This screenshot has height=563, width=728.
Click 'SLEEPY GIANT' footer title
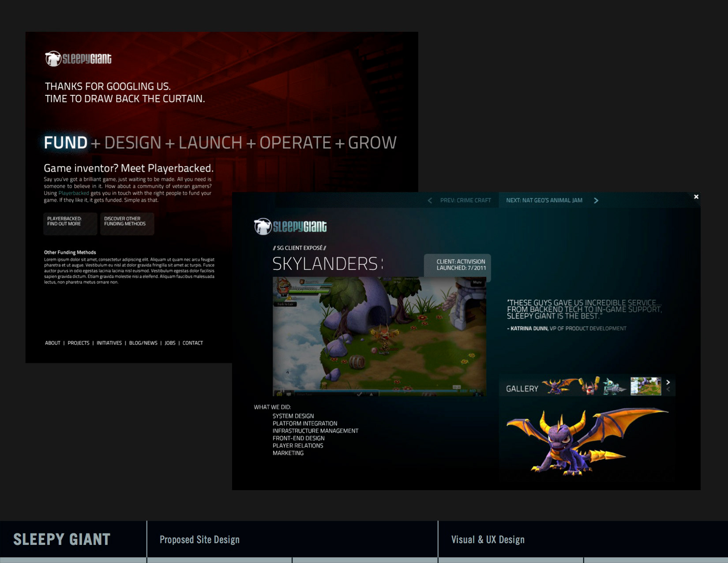click(x=62, y=540)
